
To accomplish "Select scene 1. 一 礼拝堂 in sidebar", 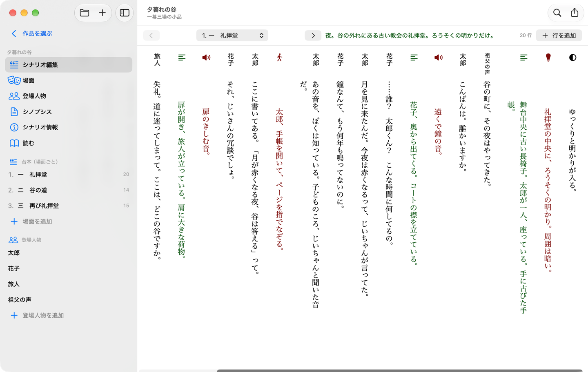I will click(x=69, y=175).
